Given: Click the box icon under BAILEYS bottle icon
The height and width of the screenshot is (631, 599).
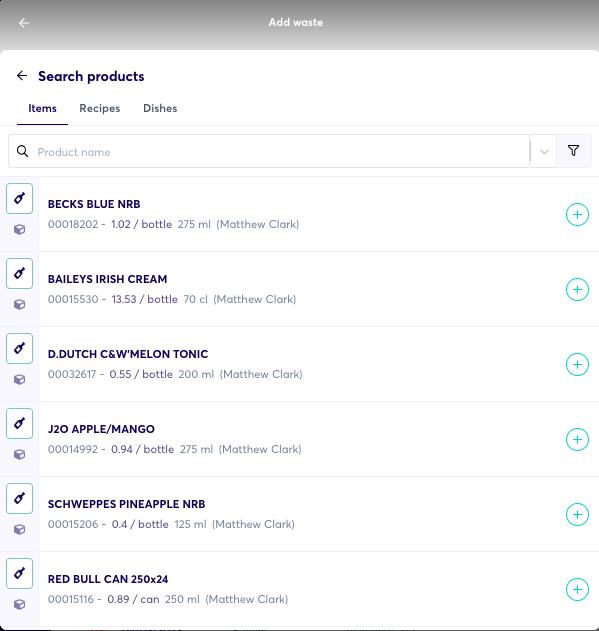Looking at the screenshot, I should 19,305.
